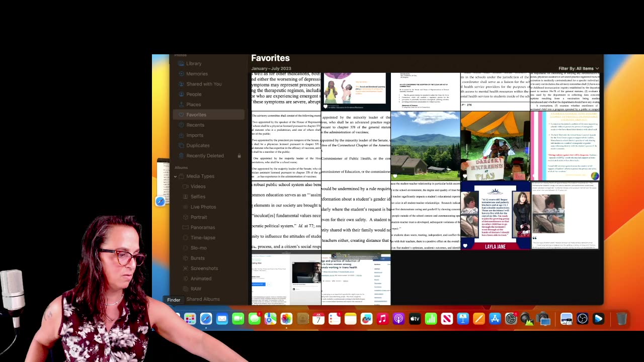
Task: Open RAW media type
Action: pyautogui.click(x=196, y=289)
